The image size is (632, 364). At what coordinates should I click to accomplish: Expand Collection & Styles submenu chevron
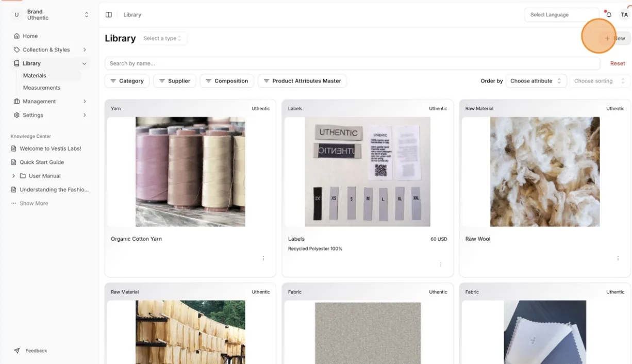pos(85,49)
